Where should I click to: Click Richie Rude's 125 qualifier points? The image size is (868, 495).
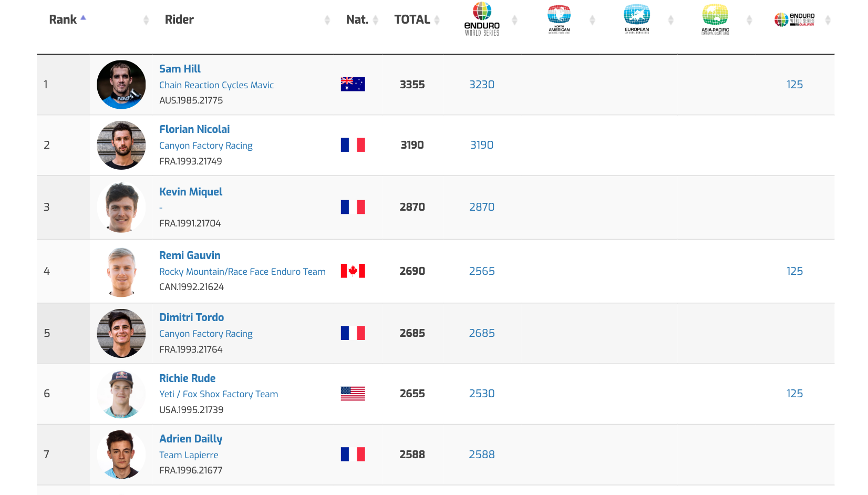pos(794,394)
